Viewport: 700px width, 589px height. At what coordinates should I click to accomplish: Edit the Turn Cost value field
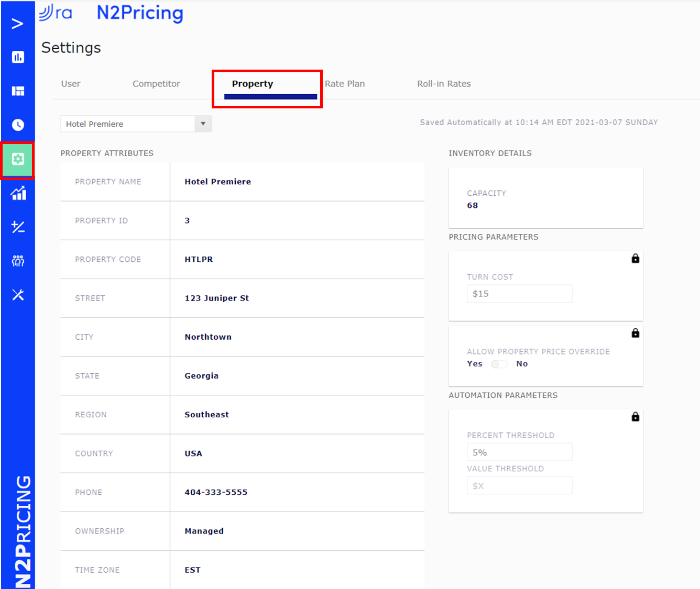(519, 293)
